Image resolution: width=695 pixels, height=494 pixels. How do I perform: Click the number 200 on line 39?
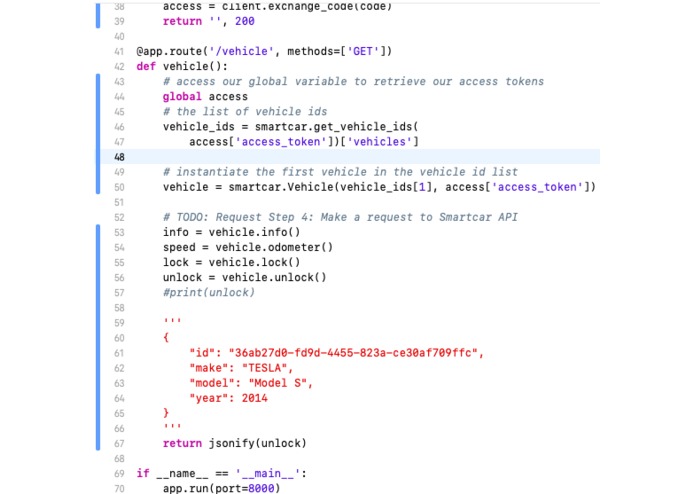pos(245,21)
